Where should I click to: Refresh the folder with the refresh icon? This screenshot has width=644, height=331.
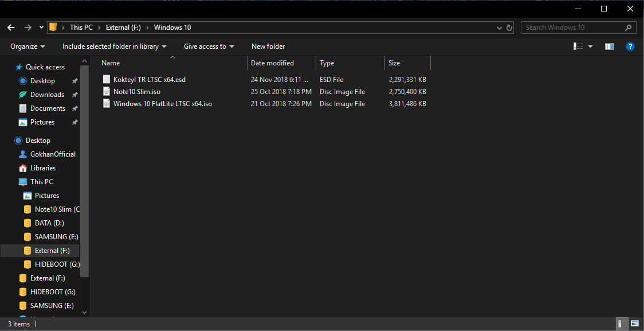(x=509, y=28)
